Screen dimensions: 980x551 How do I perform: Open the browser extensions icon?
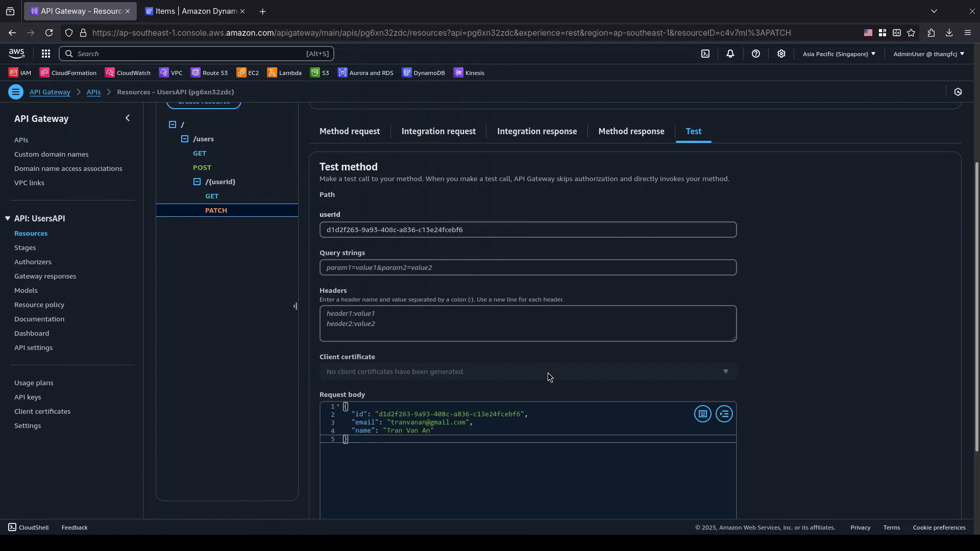(931, 33)
